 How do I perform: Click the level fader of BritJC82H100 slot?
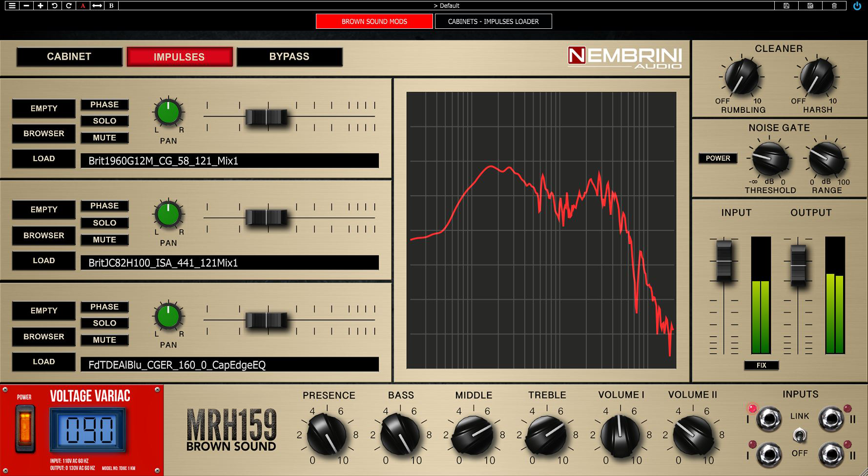click(267, 218)
